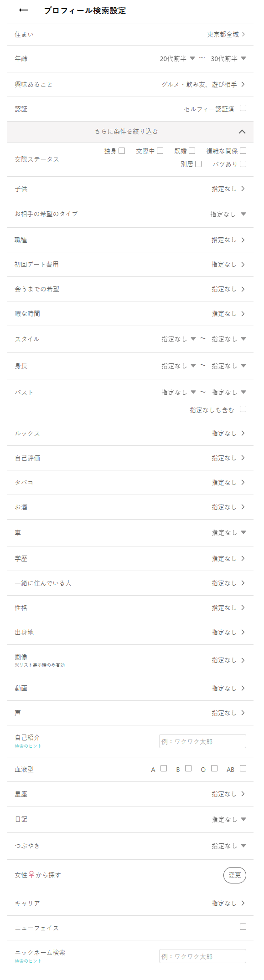Check the blood type AB box

point(242,769)
